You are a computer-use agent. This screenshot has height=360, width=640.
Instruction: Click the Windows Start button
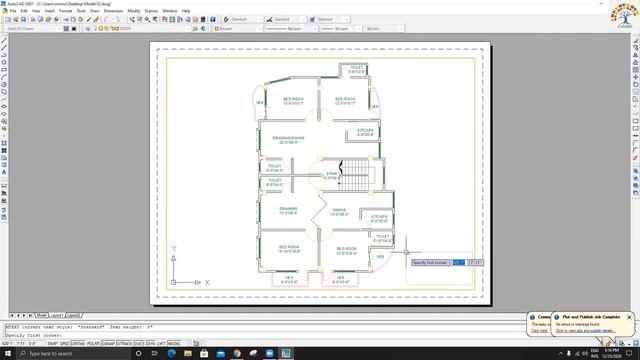pyautogui.click(x=8, y=353)
